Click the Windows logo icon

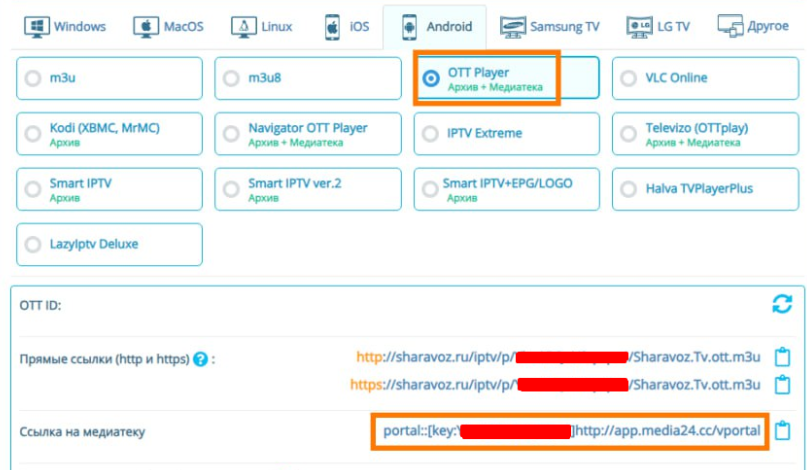point(37,27)
